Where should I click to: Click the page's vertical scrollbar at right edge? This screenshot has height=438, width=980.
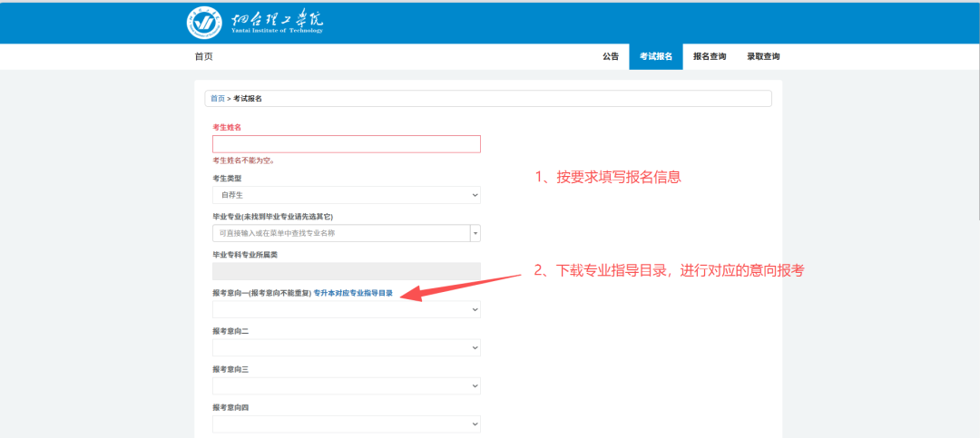975,136
